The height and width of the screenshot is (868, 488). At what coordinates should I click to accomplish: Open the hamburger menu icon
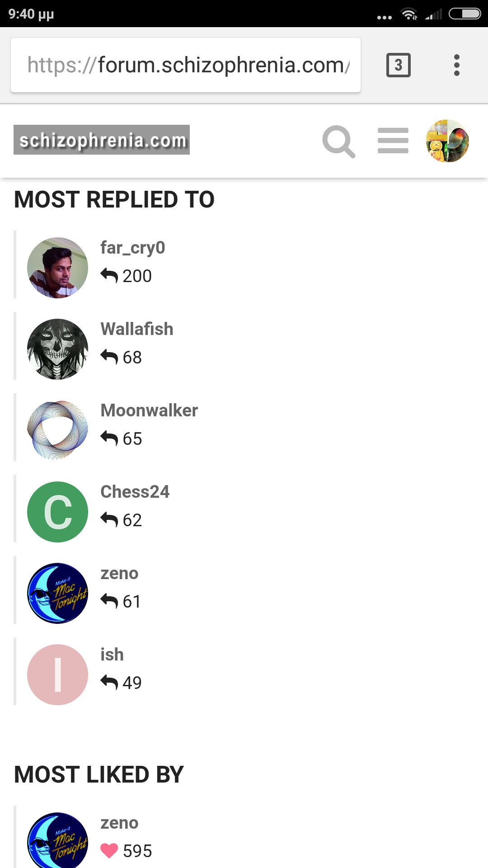click(393, 141)
